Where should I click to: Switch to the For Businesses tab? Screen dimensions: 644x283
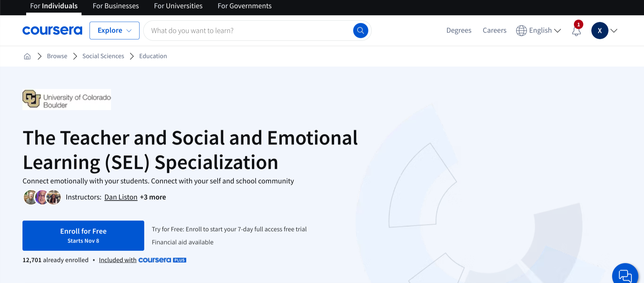pyautogui.click(x=116, y=6)
